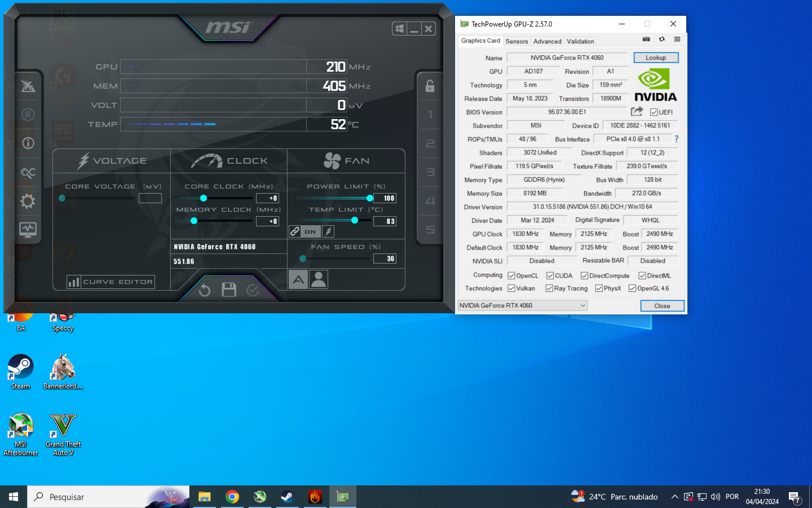Toggle the OpenCL checkbox

pyautogui.click(x=511, y=276)
